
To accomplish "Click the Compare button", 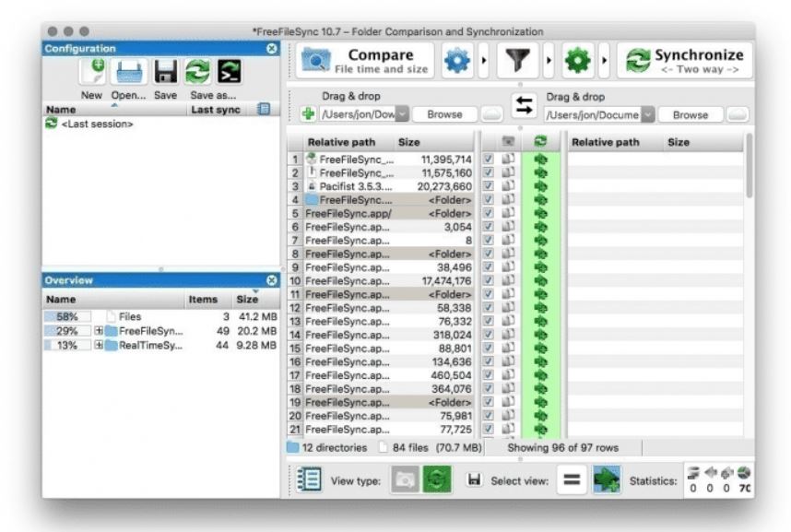I will pos(365,61).
